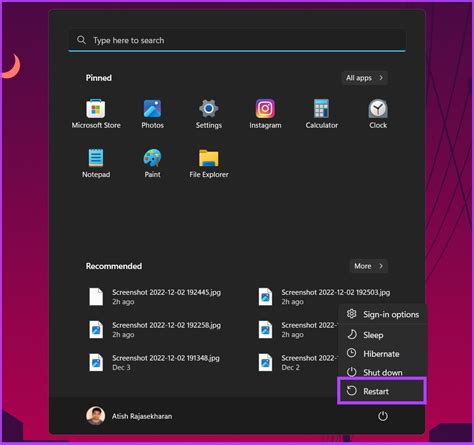The width and height of the screenshot is (474, 445).
Task: Click the Instagram label text
Action: (x=265, y=125)
